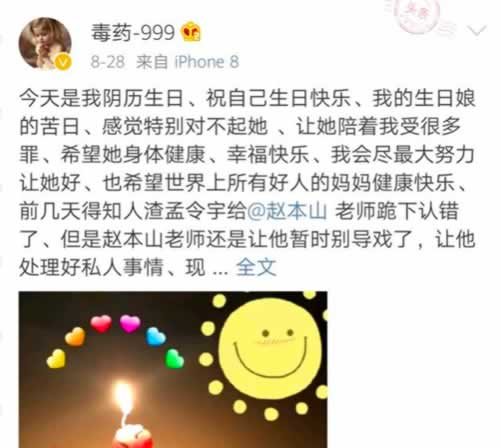The image size is (500, 448).
Task: Click the orange heart in the photo
Action: pos(75,336)
